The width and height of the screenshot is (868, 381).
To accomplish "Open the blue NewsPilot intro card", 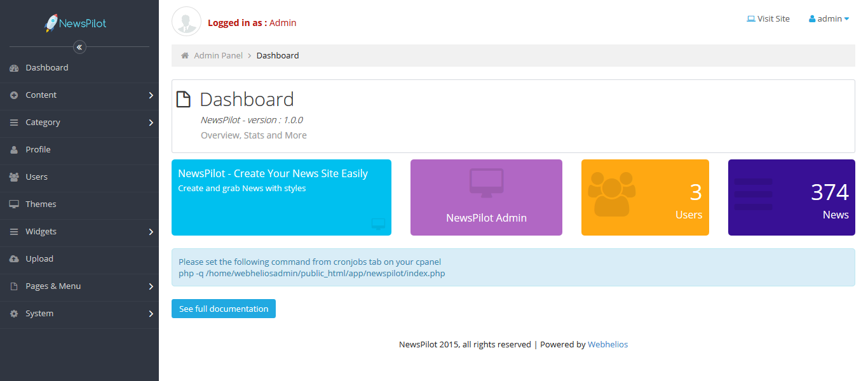I will (x=281, y=197).
